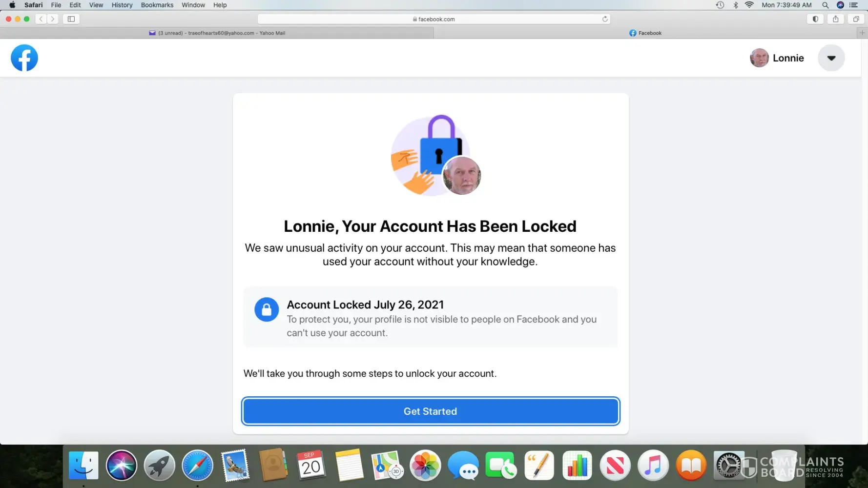The height and width of the screenshot is (488, 868).
Task: Open Photos app from the dock
Action: click(425, 466)
